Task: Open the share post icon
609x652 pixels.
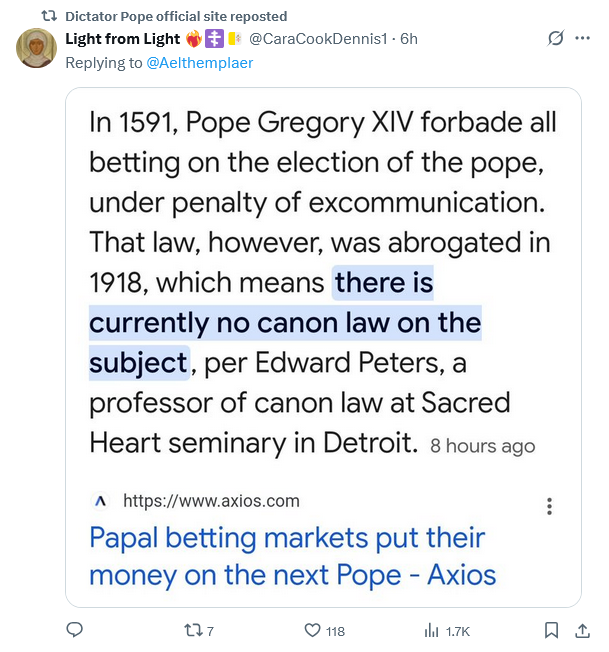Action: (x=582, y=630)
